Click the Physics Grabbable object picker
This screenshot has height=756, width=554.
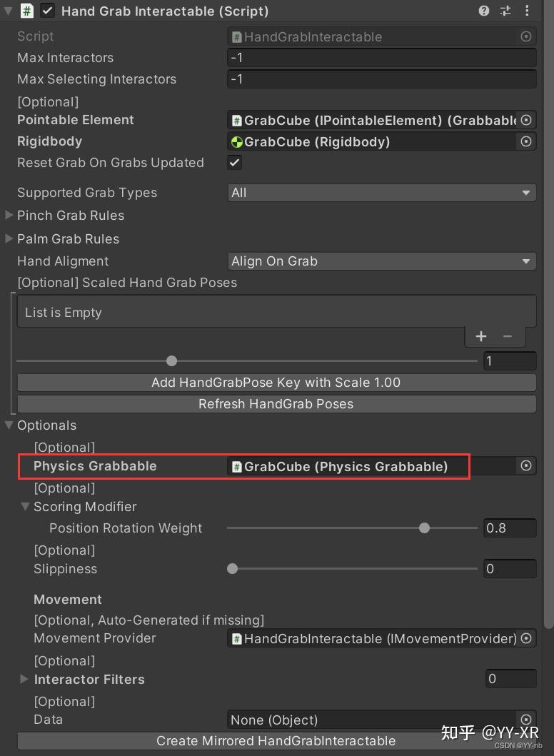pyautogui.click(x=526, y=465)
